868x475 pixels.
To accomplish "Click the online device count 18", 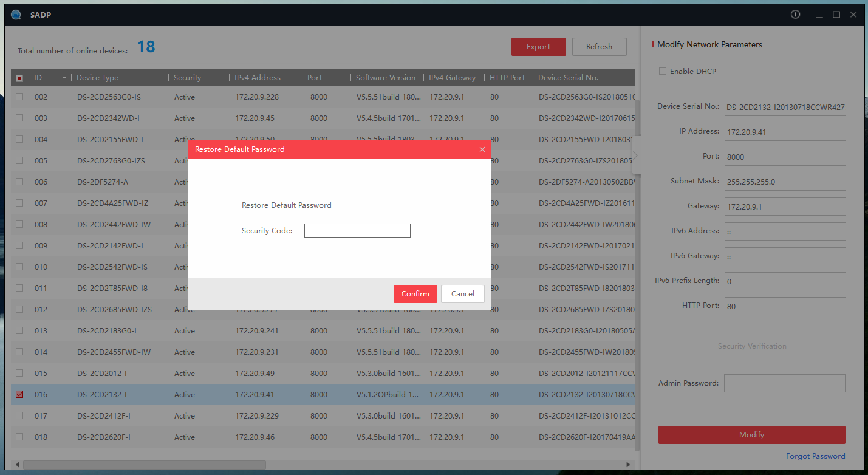I will click(146, 47).
